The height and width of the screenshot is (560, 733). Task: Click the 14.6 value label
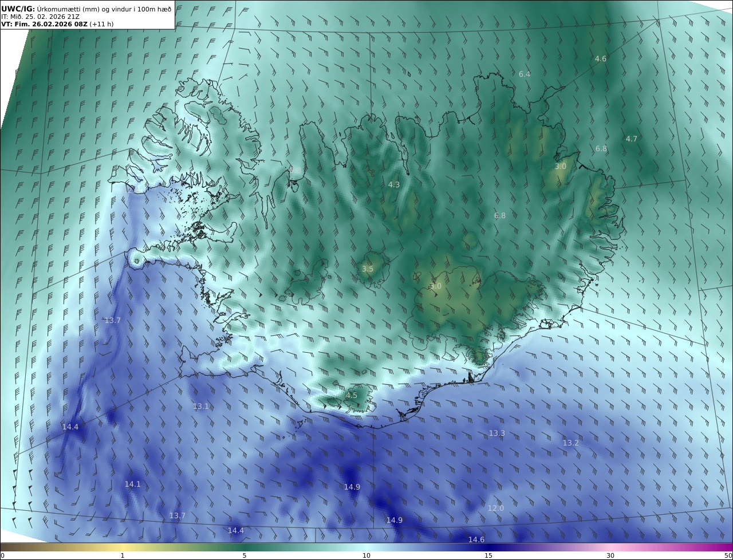click(x=476, y=539)
